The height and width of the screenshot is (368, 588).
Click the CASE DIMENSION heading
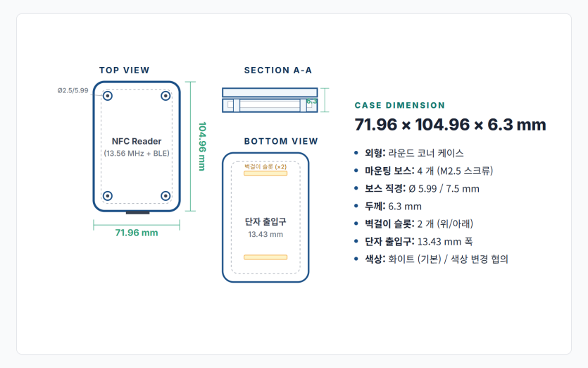(400, 105)
